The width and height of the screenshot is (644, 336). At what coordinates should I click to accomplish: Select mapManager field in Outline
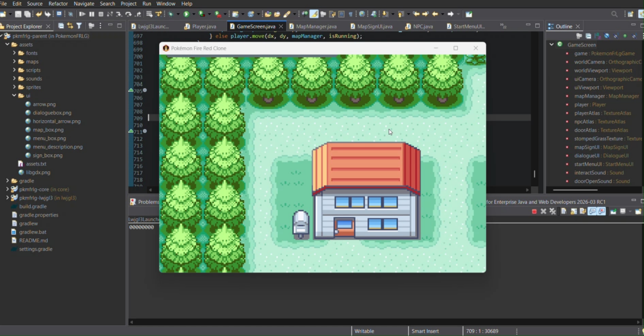pyautogui.click(x=606, y=96)
